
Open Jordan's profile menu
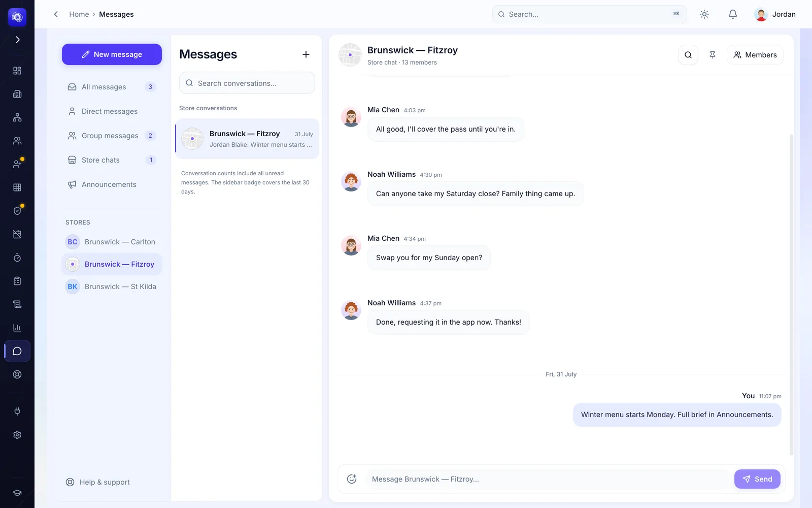click(775, 14)
